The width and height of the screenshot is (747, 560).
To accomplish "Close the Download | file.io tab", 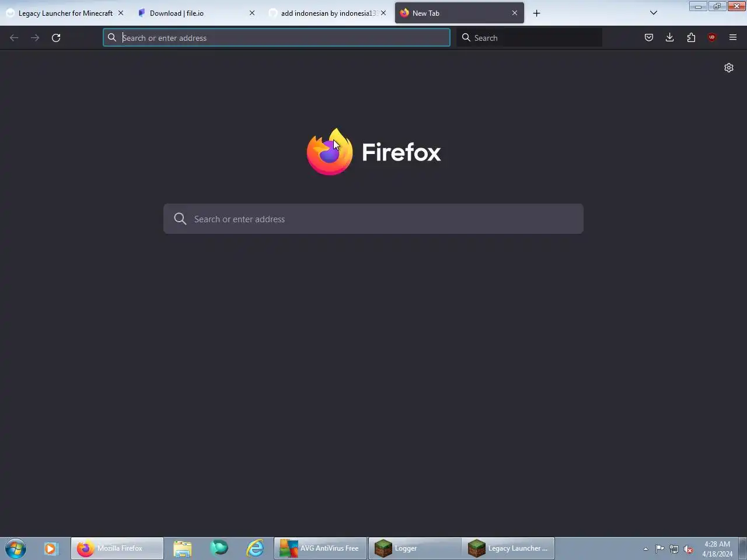I will coord(252,13).
